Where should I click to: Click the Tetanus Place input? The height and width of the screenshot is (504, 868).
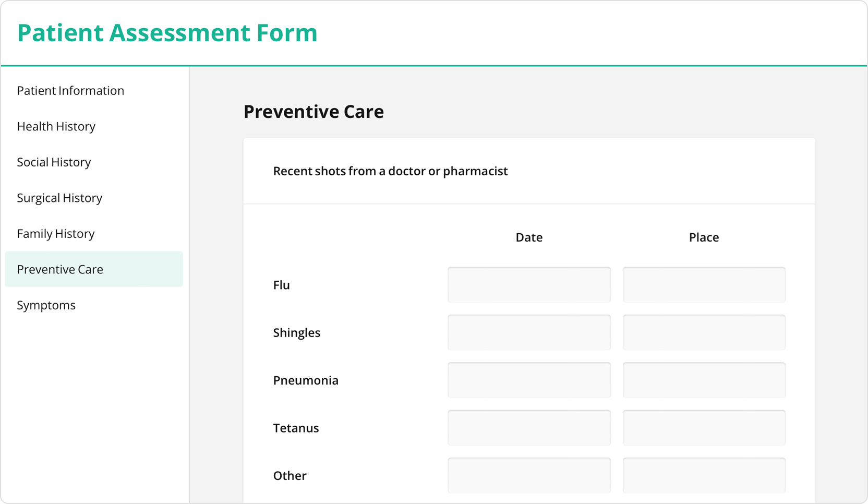(x=703, y=427)
